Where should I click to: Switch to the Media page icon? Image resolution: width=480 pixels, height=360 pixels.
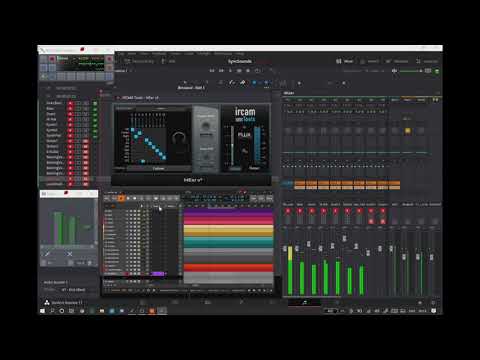click(143, 302)
